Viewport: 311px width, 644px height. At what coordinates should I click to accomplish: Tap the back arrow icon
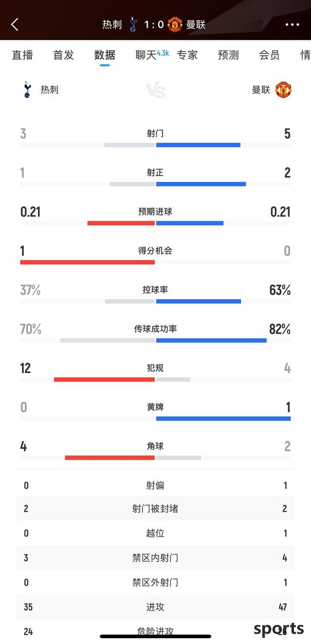[15, 24]
